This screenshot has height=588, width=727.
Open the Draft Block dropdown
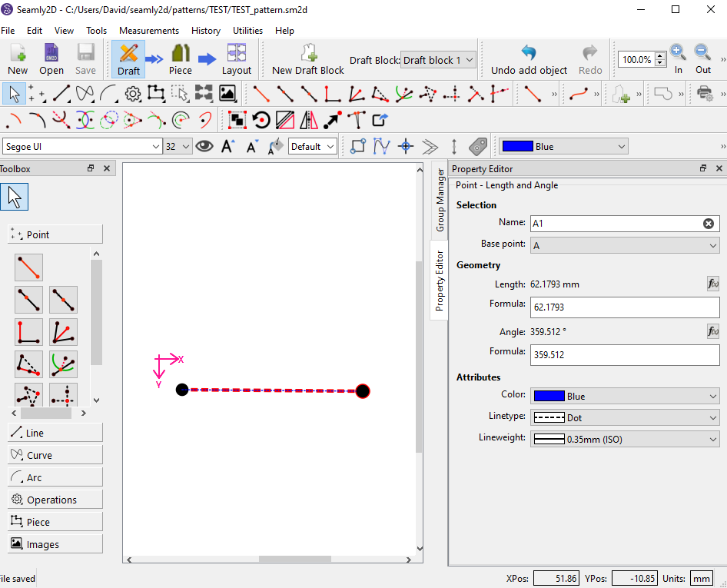tap(438, 60)
